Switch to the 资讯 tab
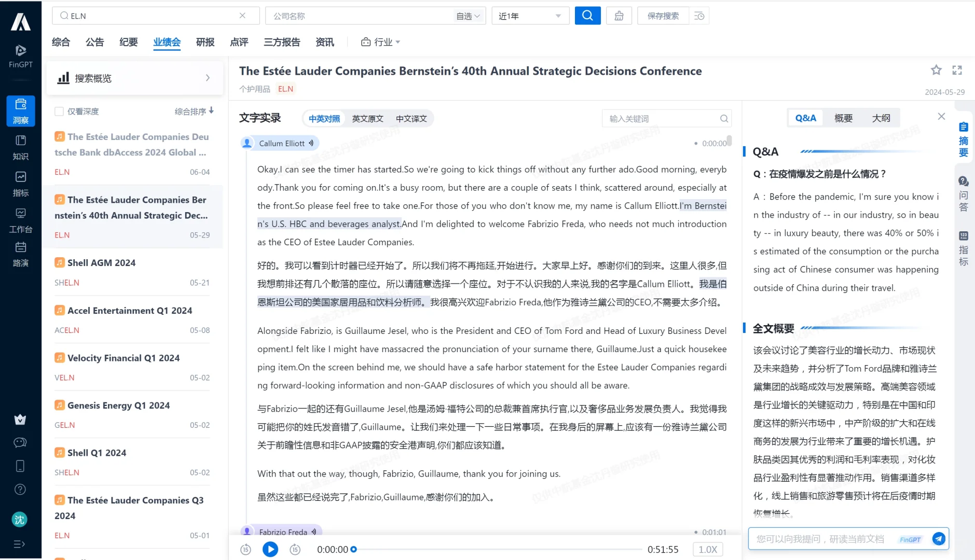The image size is (975, 560). click(325, 42)
